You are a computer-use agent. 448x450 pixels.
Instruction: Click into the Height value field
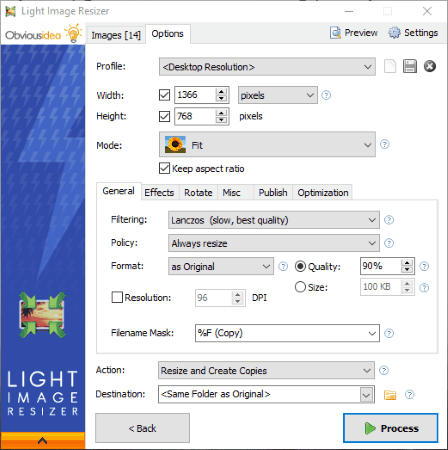(x=195, y=116)
